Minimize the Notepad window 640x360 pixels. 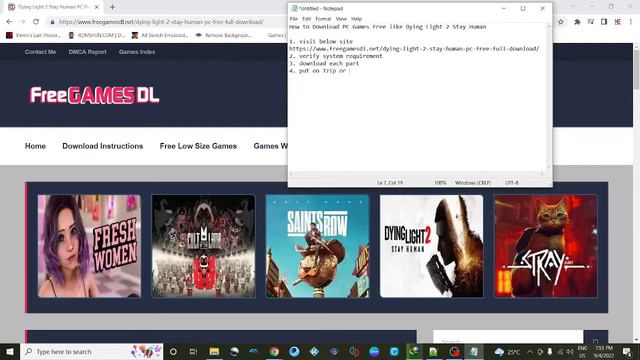click(504, 8)
